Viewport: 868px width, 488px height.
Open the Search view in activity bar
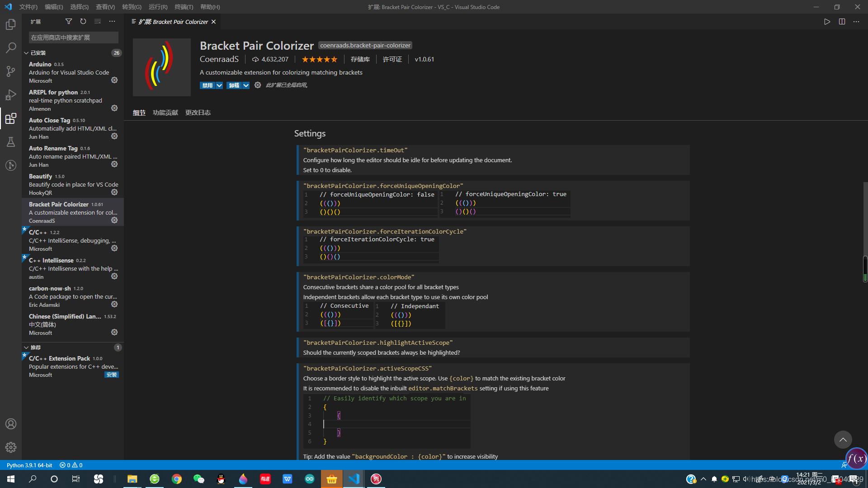pyautogui.click(x=11, y=47)
